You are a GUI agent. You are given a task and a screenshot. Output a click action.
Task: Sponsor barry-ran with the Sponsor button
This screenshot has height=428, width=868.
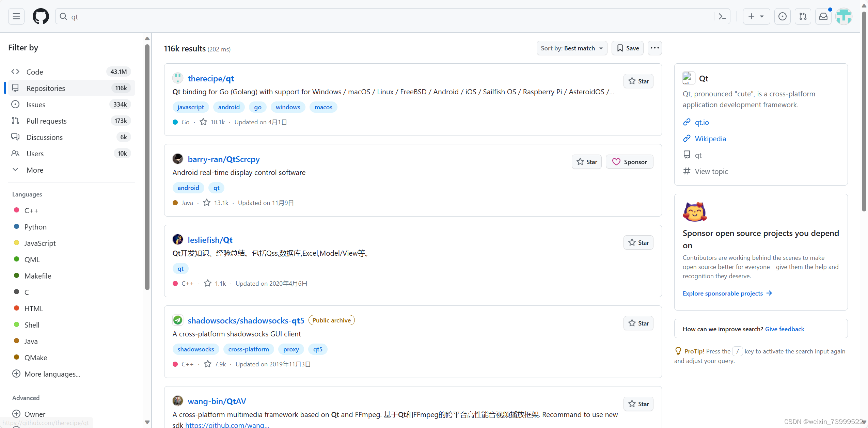(629, 162)
